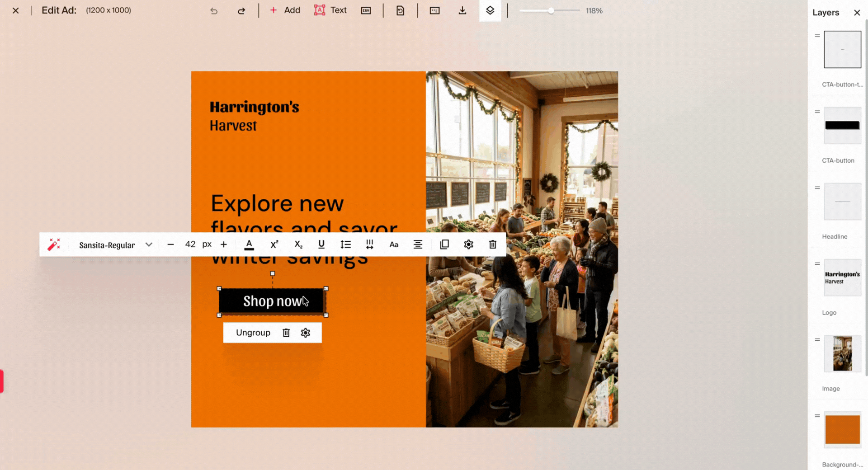The height and width of the screenshot is (470, 868).
Task: Click the font size field showing 42
Action: 190,244
